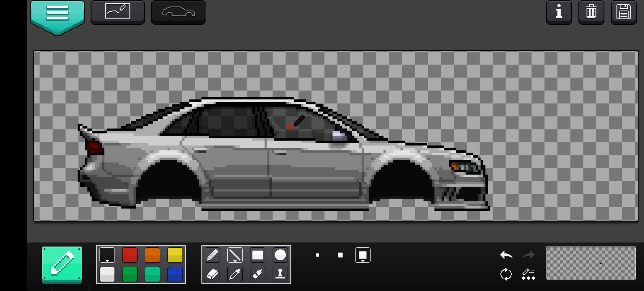Pick the red color swatch
The image size is (644, 291).
[130, 255]
